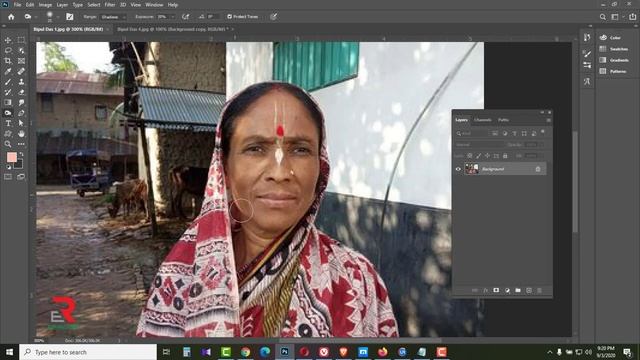
Task: Select the Move tool
Action: 8,40
